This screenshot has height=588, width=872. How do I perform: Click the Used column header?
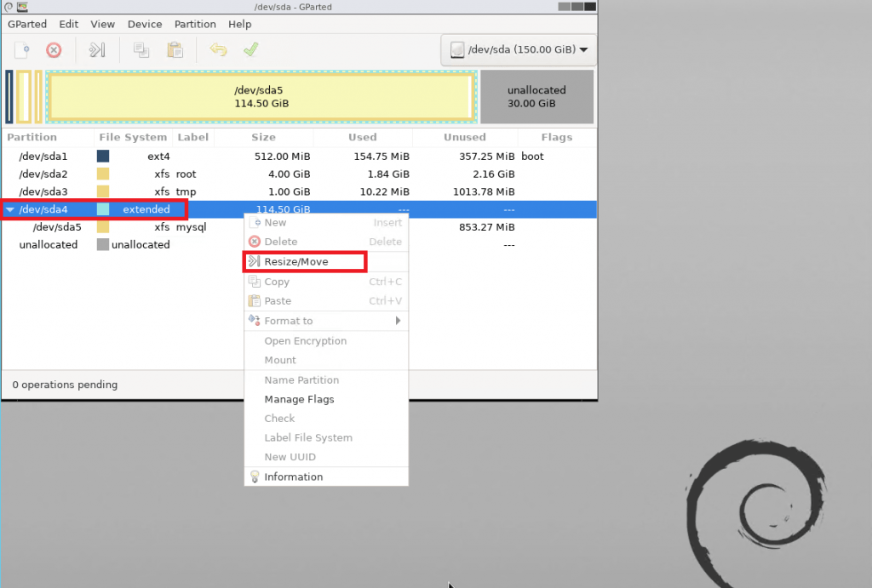point(363,137)
